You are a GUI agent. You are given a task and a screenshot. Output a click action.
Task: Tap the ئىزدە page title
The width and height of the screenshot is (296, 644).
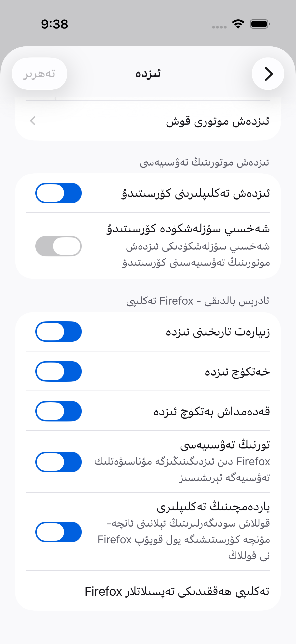pyautogui.click(x=148, y=74)
